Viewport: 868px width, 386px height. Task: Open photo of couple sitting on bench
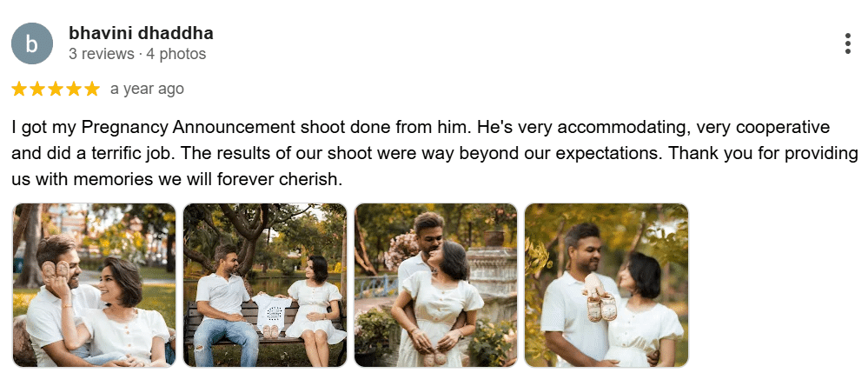point(265,285)
